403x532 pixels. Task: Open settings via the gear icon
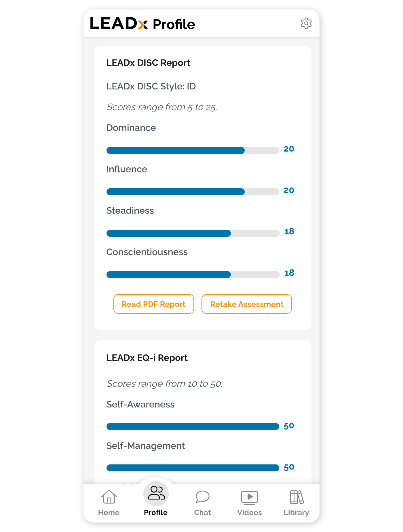pos(306,23)
